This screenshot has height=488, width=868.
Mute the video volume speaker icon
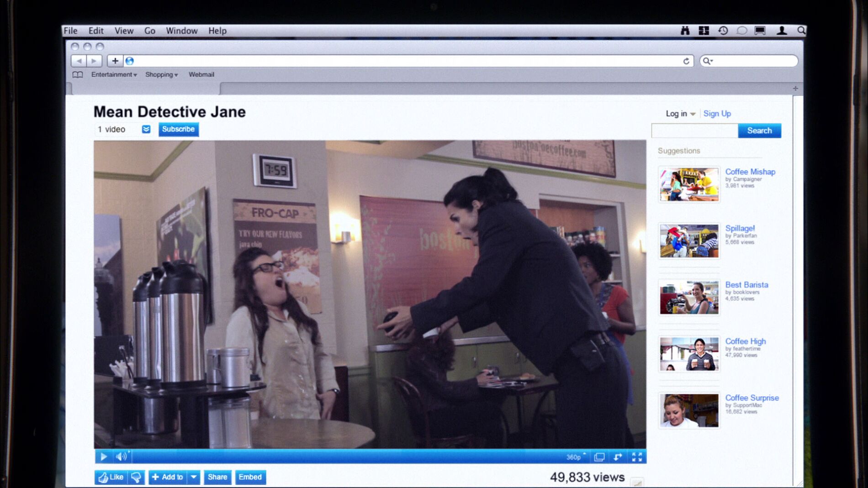pyautogui.click(x=121, y=457)
